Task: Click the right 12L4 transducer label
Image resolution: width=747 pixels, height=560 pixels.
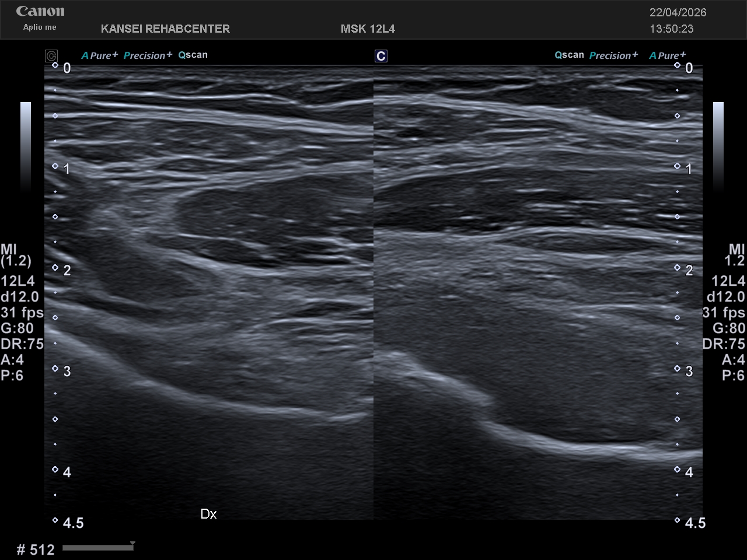Action: [x=728, y=281]
